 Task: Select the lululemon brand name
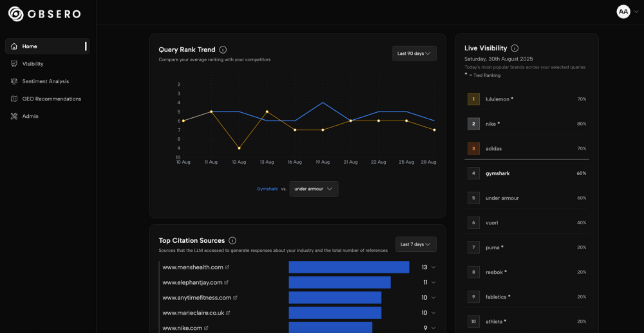pyautogui.click(x=497, y=99)
